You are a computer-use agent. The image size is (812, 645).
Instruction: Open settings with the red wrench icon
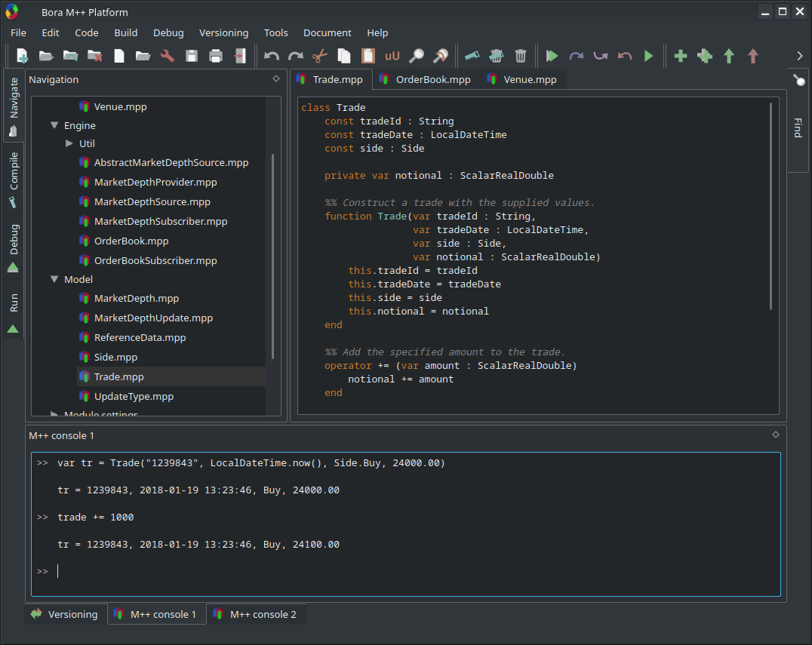[168, 56]
